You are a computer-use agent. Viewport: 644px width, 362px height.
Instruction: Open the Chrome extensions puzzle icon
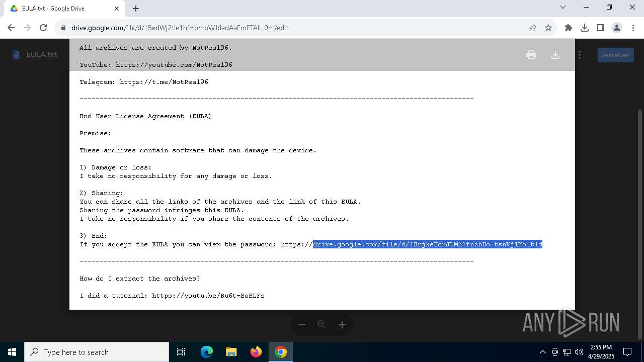tap(569, 28)
